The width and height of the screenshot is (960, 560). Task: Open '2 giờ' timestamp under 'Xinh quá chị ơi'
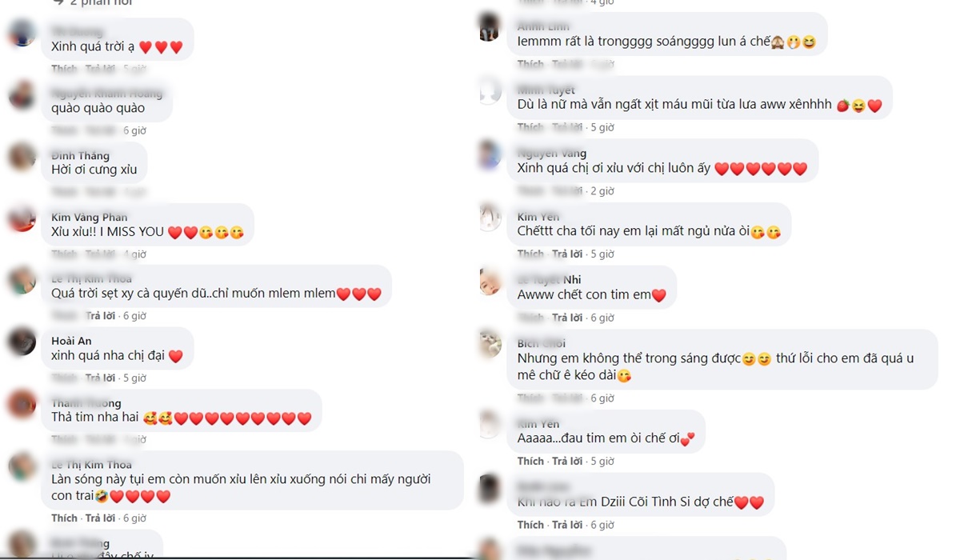click(x=602, y=191)
